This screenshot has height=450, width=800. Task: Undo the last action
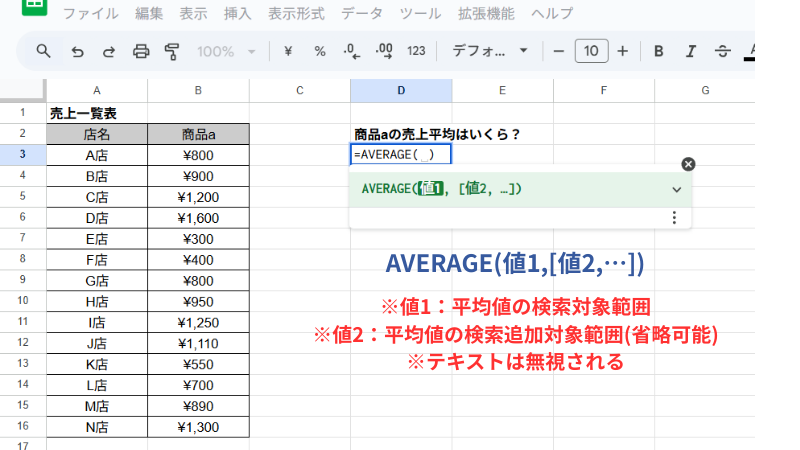[77, 52]
